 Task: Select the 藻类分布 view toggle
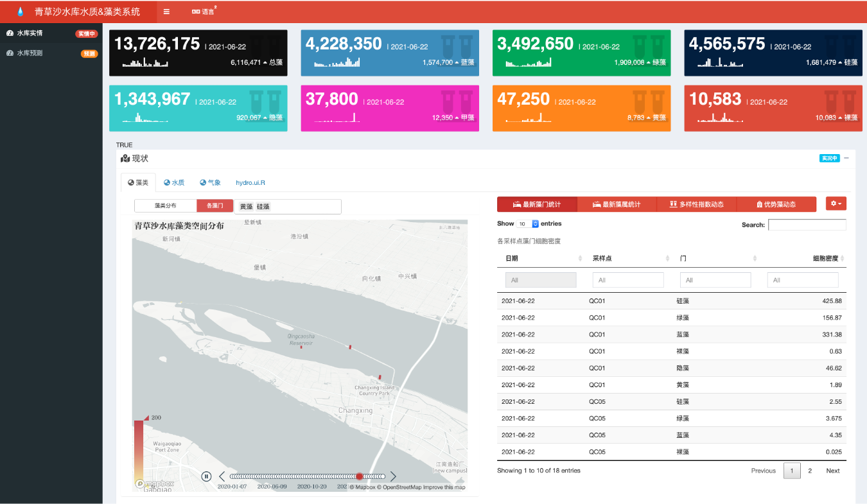[166, 206]
